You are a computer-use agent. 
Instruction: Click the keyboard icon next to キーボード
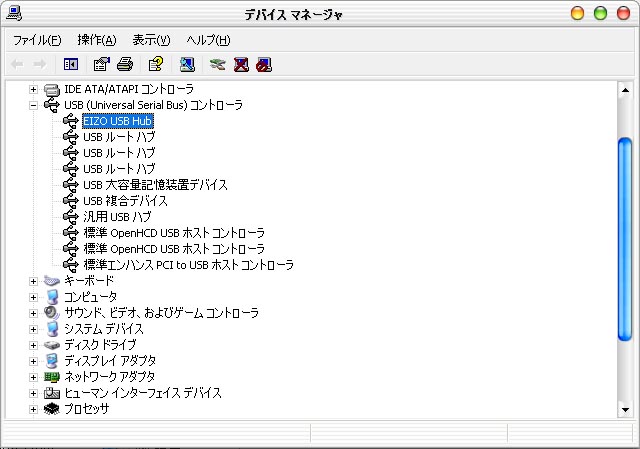pos(51,281)
